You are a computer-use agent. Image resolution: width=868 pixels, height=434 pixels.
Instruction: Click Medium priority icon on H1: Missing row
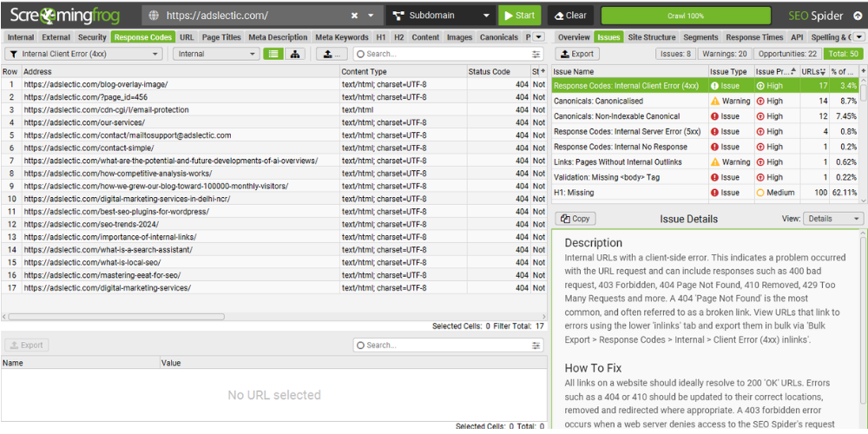click(760, 193)
